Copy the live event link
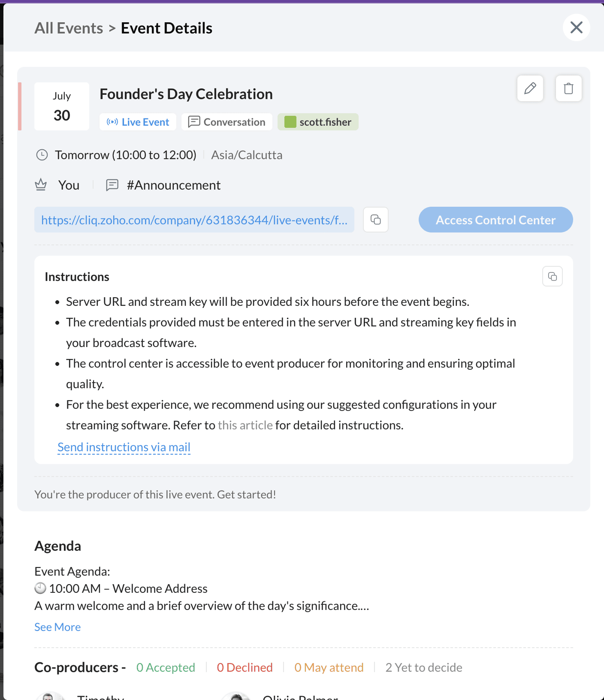The height and width of the screenshot is (700, 604). tap(375, 220)
